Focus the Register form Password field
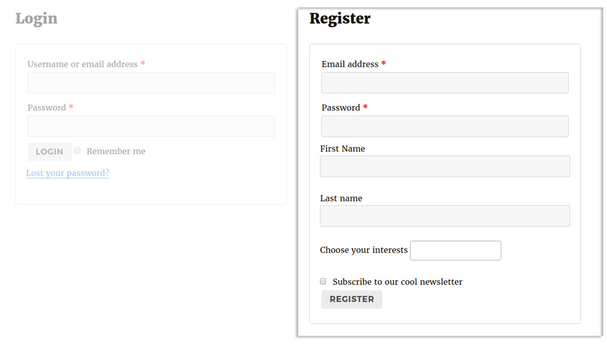This screenshot has height=364, width=607. tap(445, 126)
